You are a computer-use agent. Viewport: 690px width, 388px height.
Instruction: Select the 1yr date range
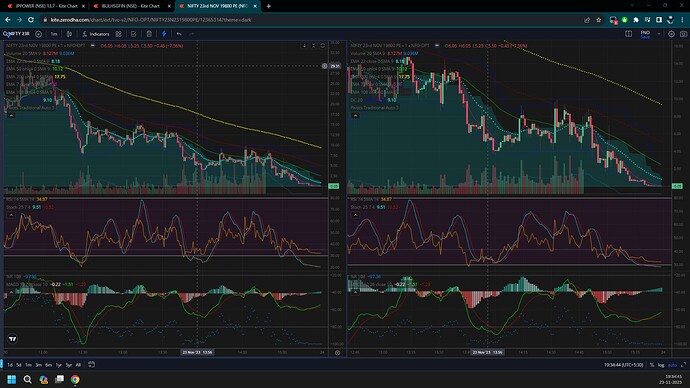(59, 365)
